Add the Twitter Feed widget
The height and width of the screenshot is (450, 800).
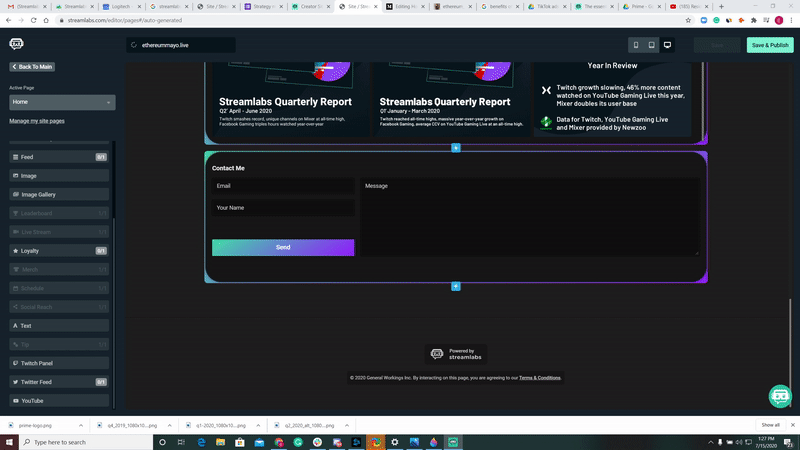tap(59, 382)
